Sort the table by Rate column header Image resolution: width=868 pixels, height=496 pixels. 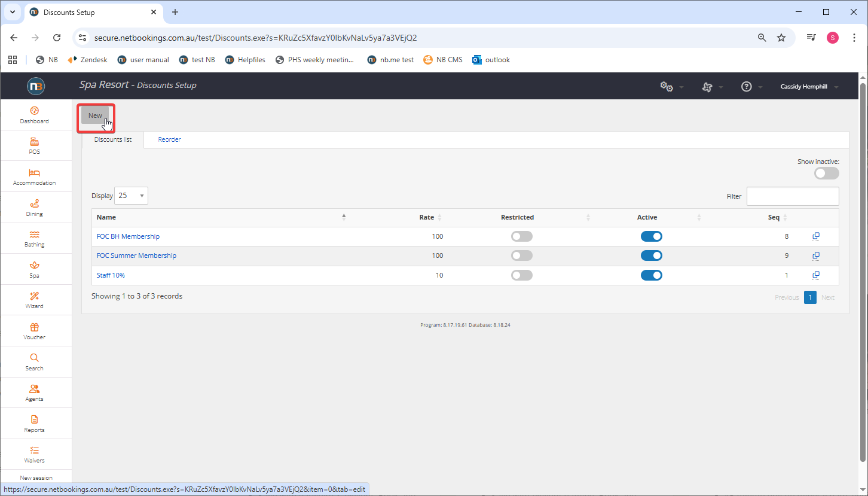(427, 217)
